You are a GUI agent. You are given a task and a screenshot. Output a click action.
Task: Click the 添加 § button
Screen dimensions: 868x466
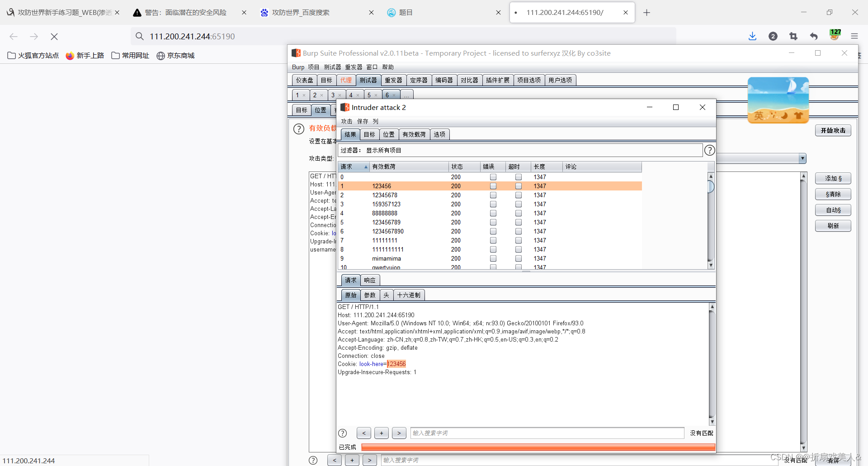coord(833,178)
